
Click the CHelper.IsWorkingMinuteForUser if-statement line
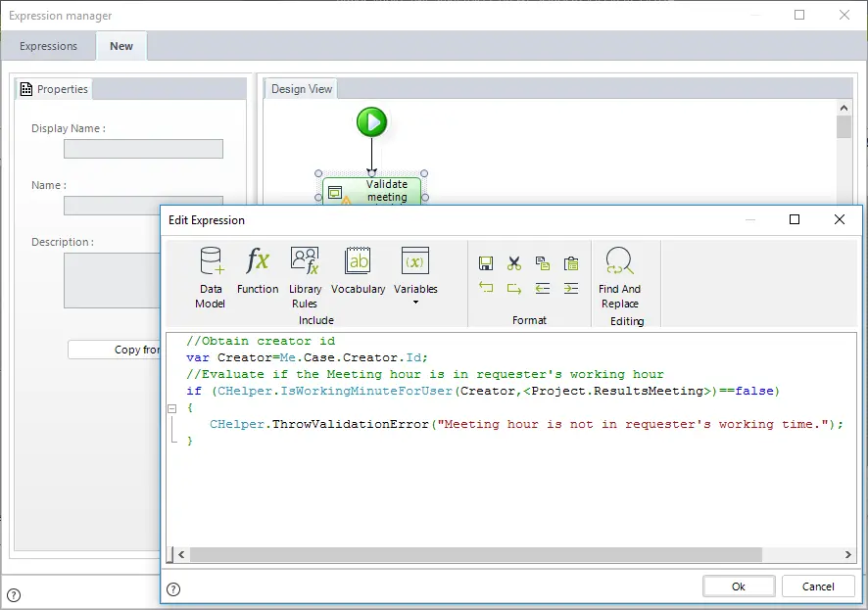tap(483, 391)
